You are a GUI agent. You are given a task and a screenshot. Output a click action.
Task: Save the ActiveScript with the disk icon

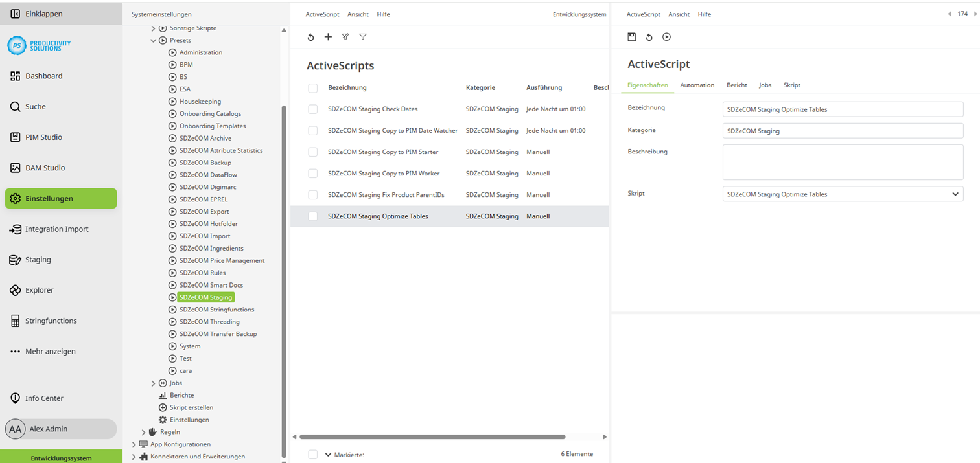632,37
